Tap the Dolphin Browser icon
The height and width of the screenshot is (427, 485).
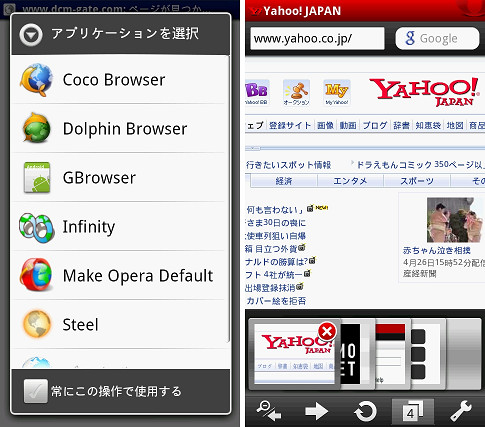(36, 128)
